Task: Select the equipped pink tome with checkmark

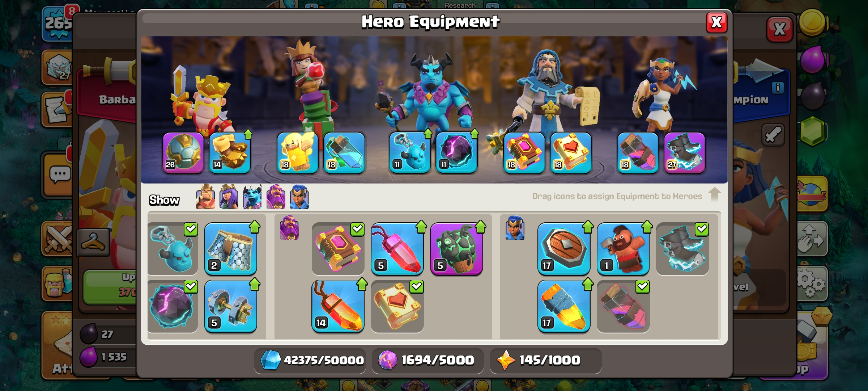Action: 338,249
